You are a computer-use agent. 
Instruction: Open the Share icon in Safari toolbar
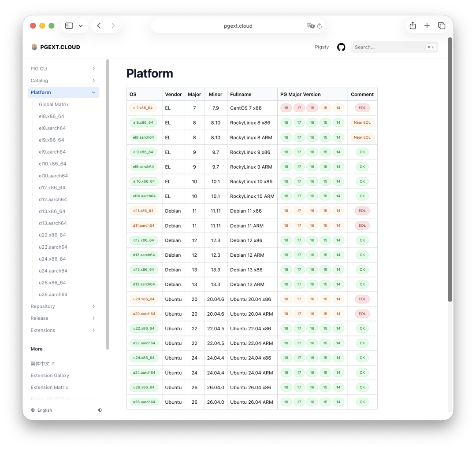(413, 26)
